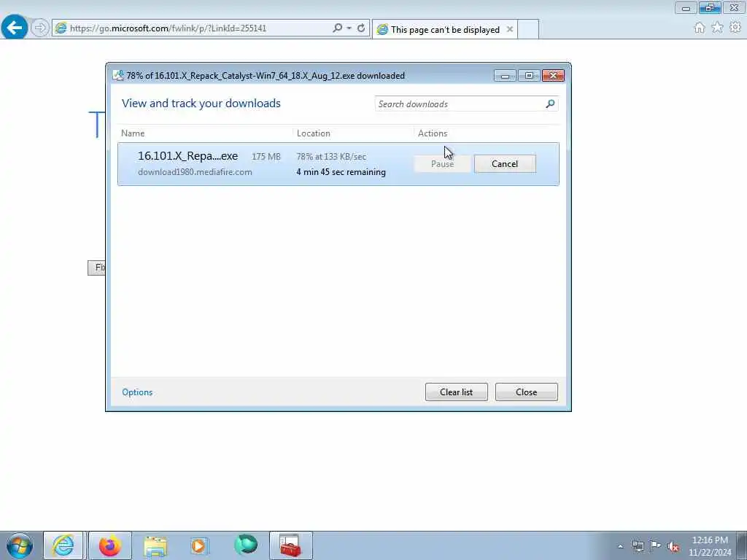
Task: Click the Name column header
Action: click(133, 133)
